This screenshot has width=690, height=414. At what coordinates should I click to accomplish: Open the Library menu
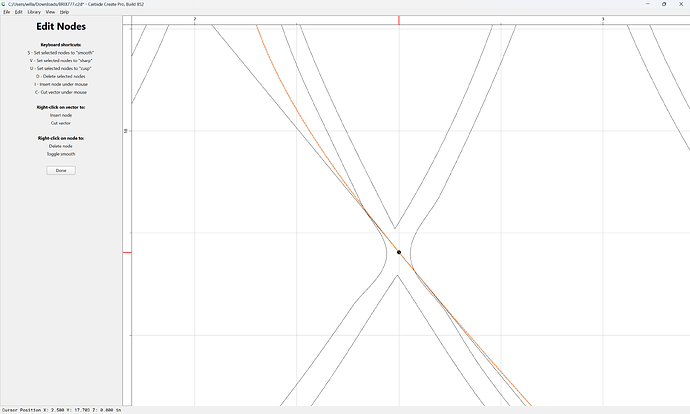click(x=34, y=12)
